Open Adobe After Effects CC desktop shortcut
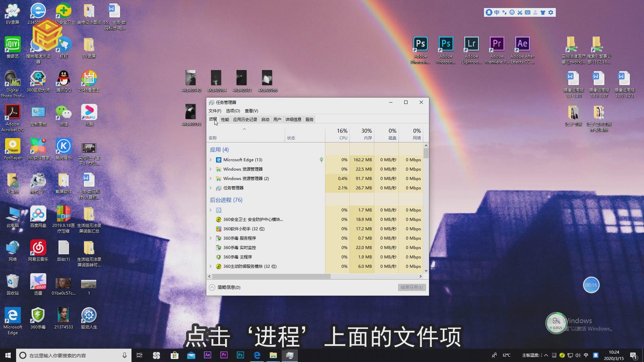644x362 pixels. point(522,50)
